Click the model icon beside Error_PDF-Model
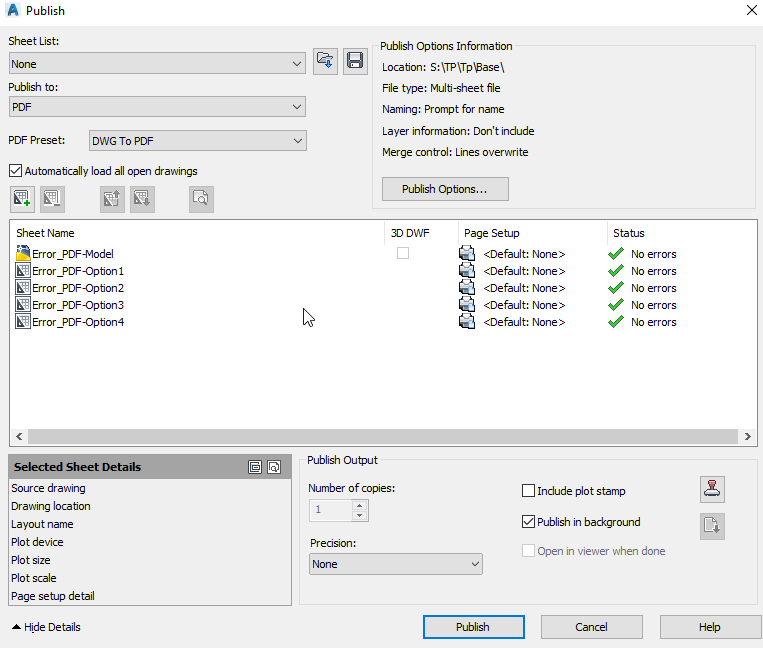This screenshot has height=648, width=763. (23, 253)
